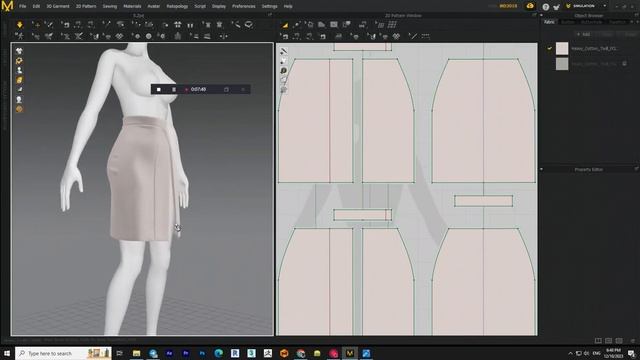The image size is (640, 360).
Task: Toggle checkmark beside first fabric in Object Browser
Action: pos(549,49)
